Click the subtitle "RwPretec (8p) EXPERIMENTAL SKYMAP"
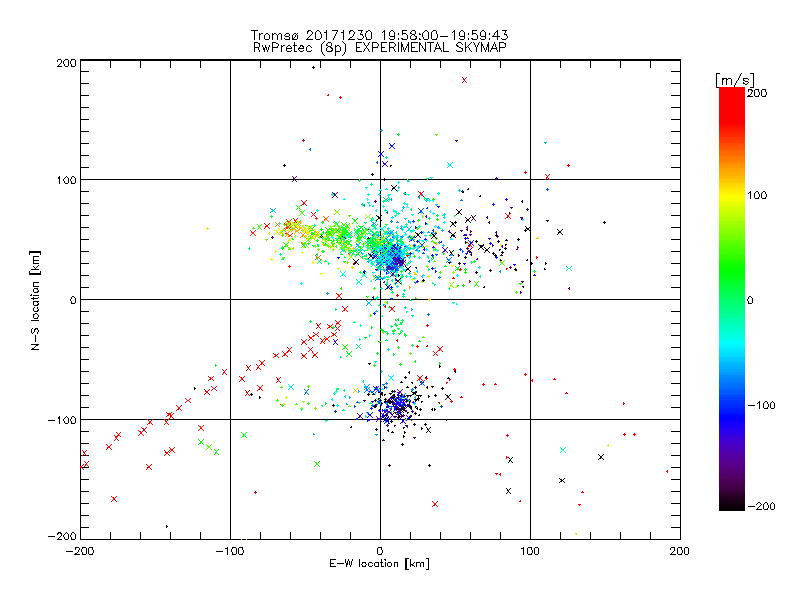The image size is (800, 600). (380, 47)
